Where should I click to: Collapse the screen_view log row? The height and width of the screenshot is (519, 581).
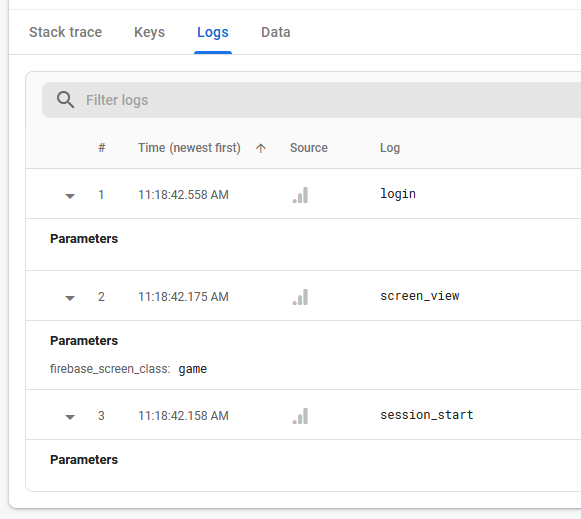pos(70,298)
